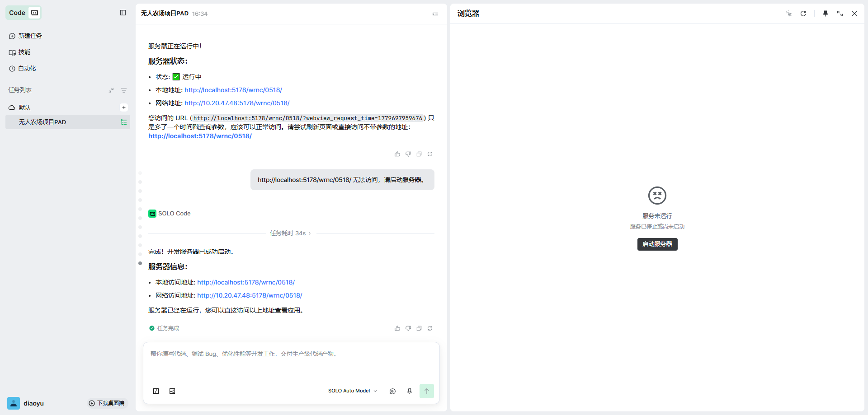
Task: Click the chat mode bubble icon
Action: click(392, 391)
